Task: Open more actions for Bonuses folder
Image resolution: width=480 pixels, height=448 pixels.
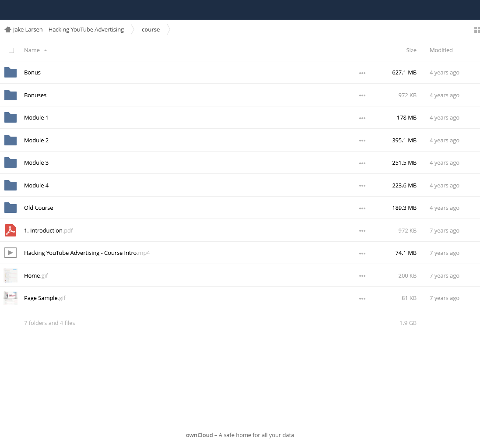Action: (x=362, y=95)
